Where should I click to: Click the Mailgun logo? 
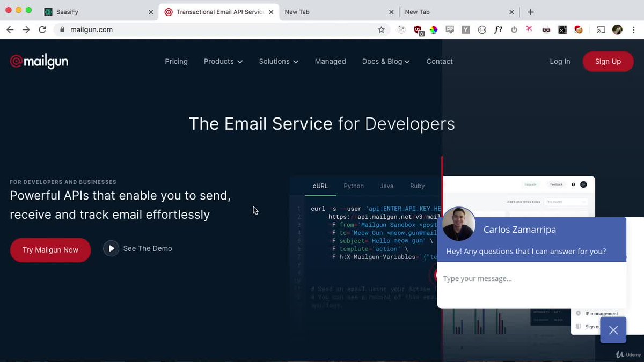(x=39, y=62)
